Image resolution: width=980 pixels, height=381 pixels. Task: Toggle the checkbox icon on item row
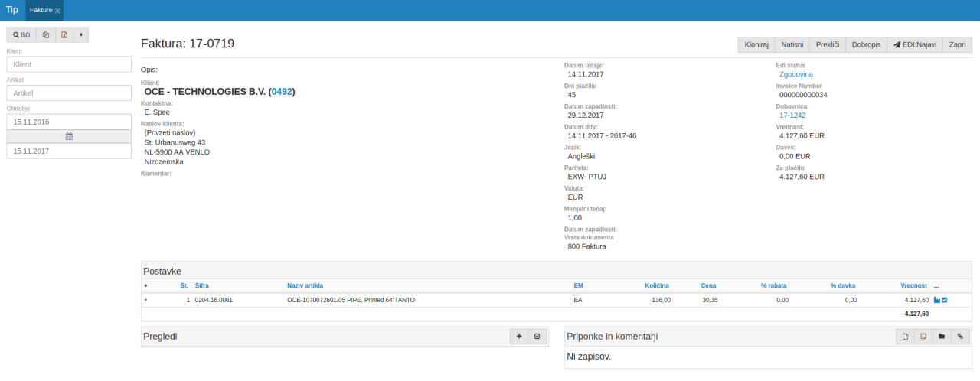[x=945, y=300]
